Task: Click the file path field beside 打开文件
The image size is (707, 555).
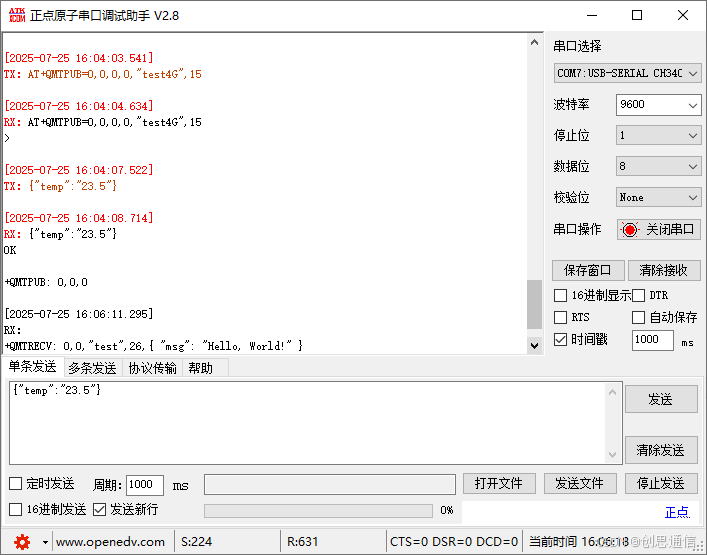Action: click(330, 484)
